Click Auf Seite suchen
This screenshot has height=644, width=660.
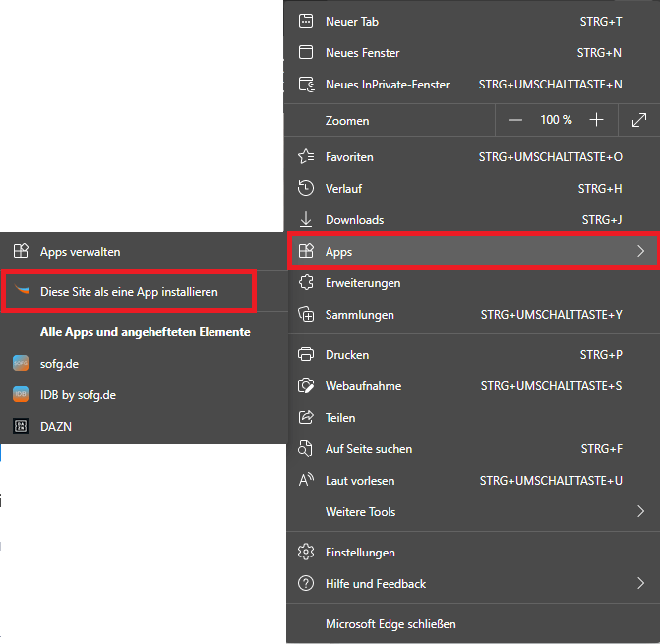pyautogui.click(x=368, y=449)
